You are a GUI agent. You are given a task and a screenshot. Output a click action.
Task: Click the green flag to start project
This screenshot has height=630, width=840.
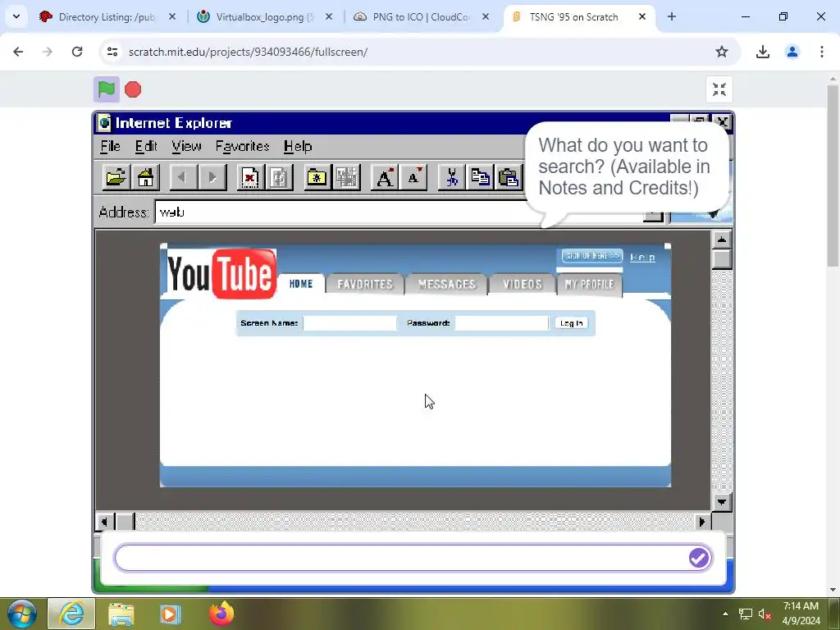[x=107, y=89]
